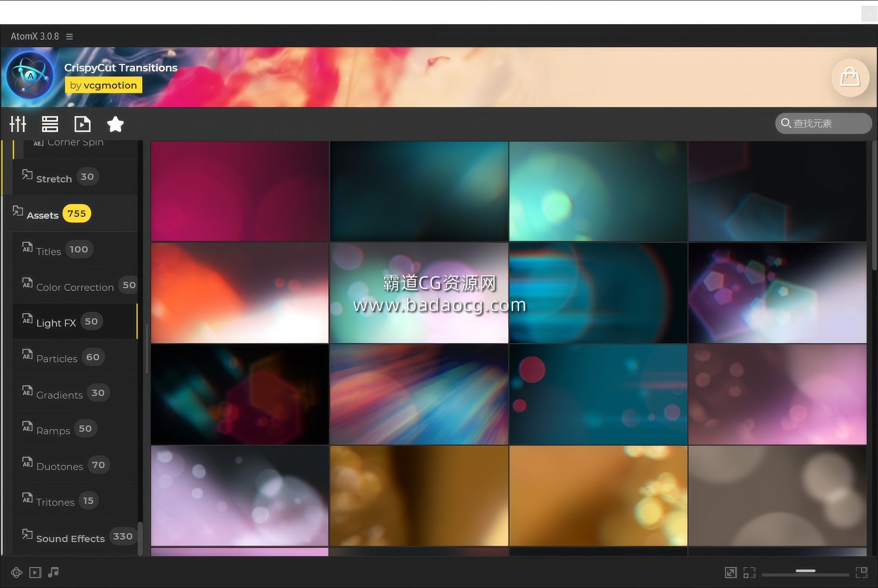Click the AE icon beside Gradients

click(x=27, y=390)
